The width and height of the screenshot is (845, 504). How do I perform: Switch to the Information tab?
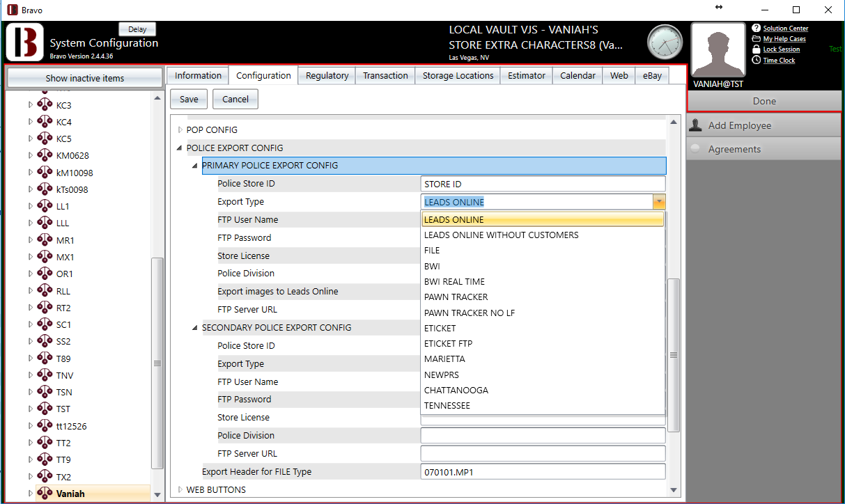click(x=198, y=75)
